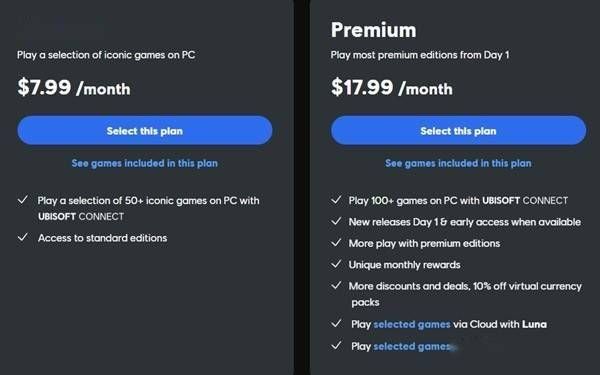
Task: Click UBISOFT CONNECT text in Premium features
Action: click(x=525, y=201)
